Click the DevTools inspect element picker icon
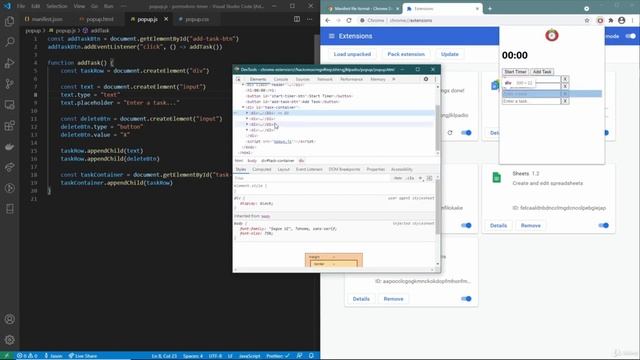The width and height of the screenshot is (640, 360). (x=238, y=79)
